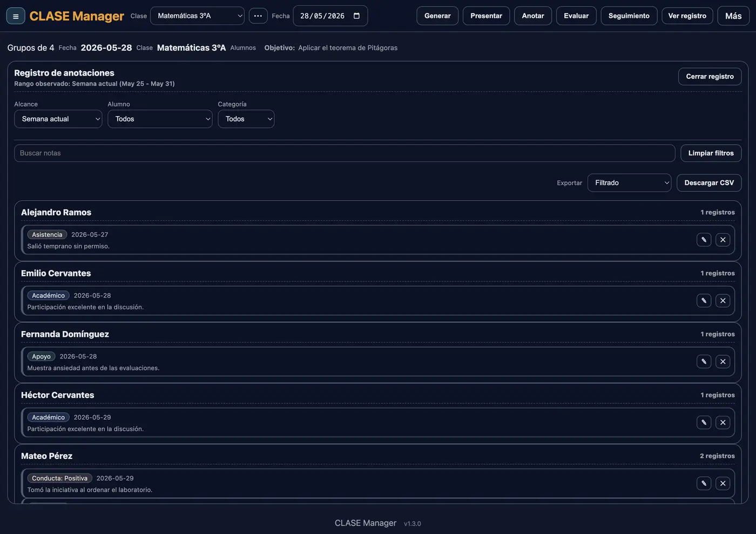Delete Emilio Cervantes Académico note

[x=723, y=301]
